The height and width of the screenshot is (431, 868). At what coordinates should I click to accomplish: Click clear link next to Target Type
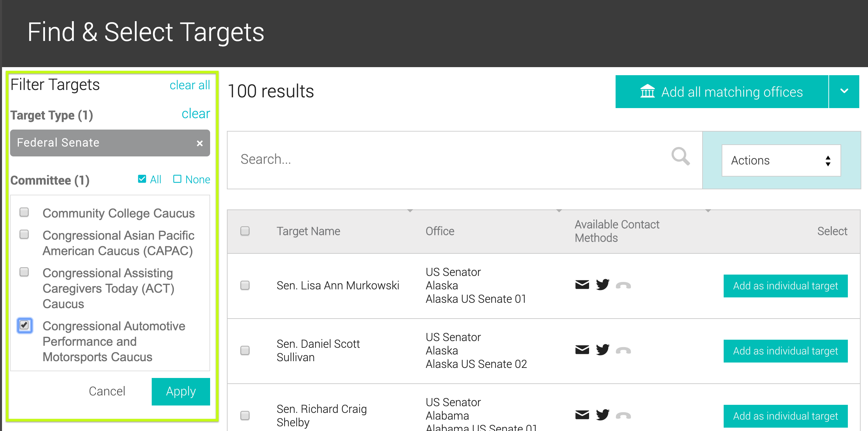tap(196, 113)
